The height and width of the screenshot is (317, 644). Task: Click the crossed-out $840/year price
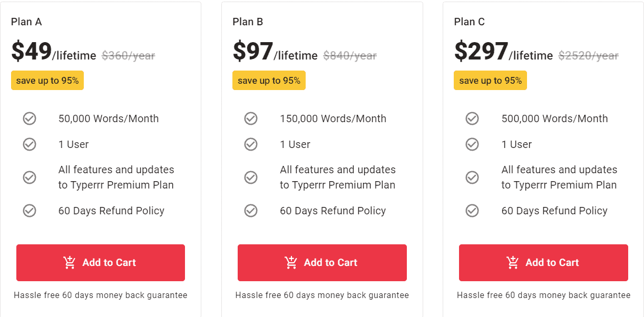tap(350, 55)
